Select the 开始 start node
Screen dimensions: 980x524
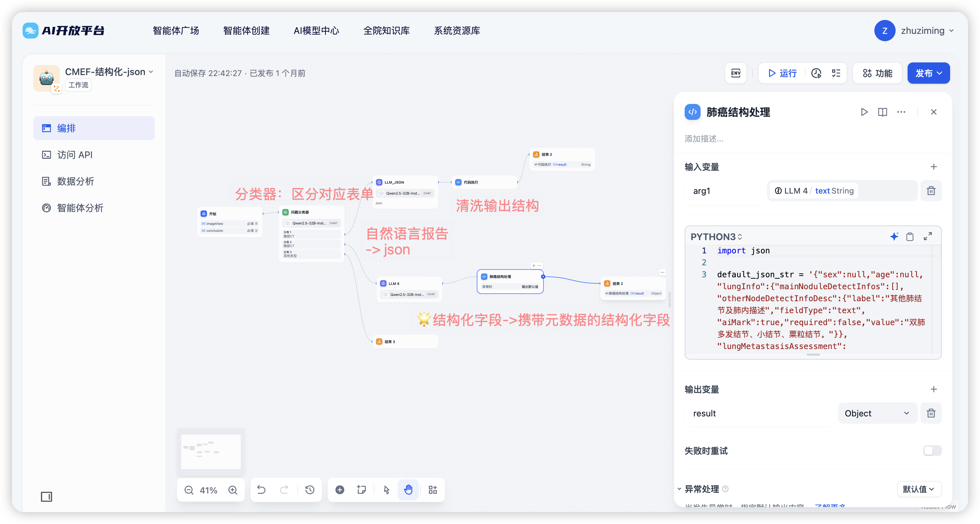[230, 222]
